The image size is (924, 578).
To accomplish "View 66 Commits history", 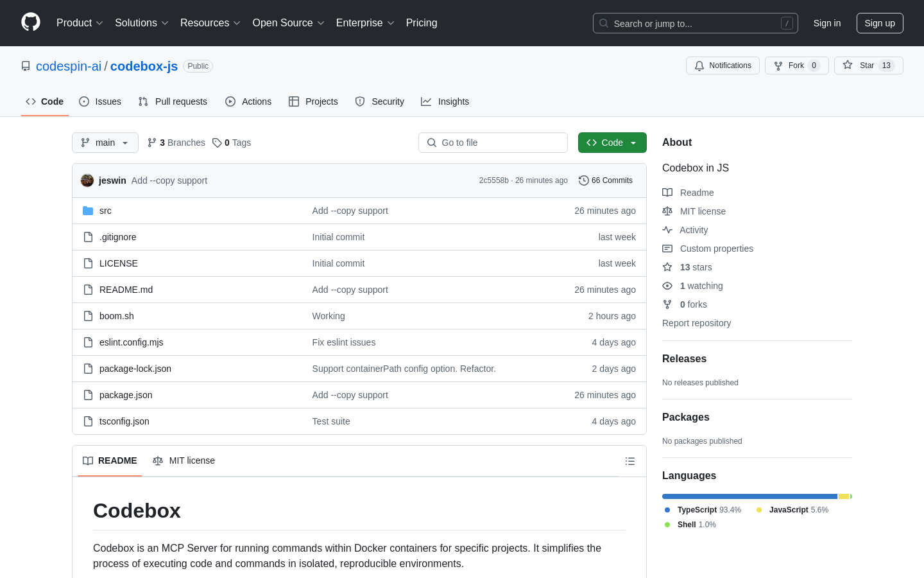I will point(606,180).
